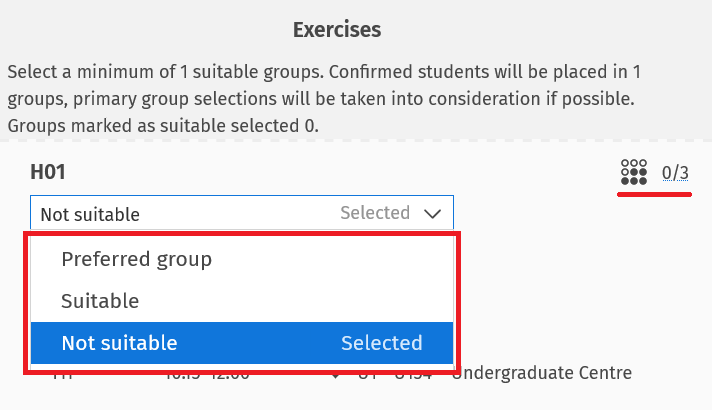Image resolution: width=712 pixels, height=410 pixels.
Task: Click the Exercises section title
Action: coord(336,30)
